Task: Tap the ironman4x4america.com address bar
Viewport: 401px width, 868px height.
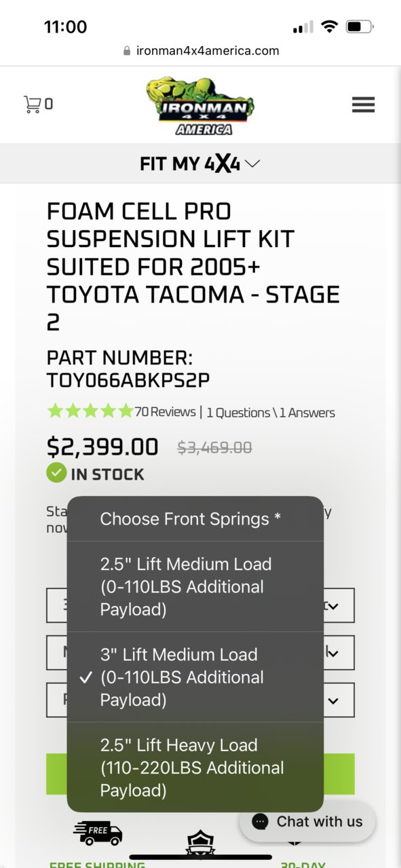Action: [x=200, y=51]
